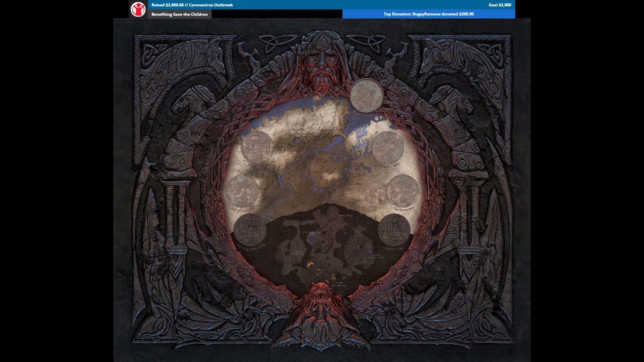The image size is (644, 362).
Task: Select the dark medallion on the underworld's left side
Action: pyautogui.click(x=250, y=230)
